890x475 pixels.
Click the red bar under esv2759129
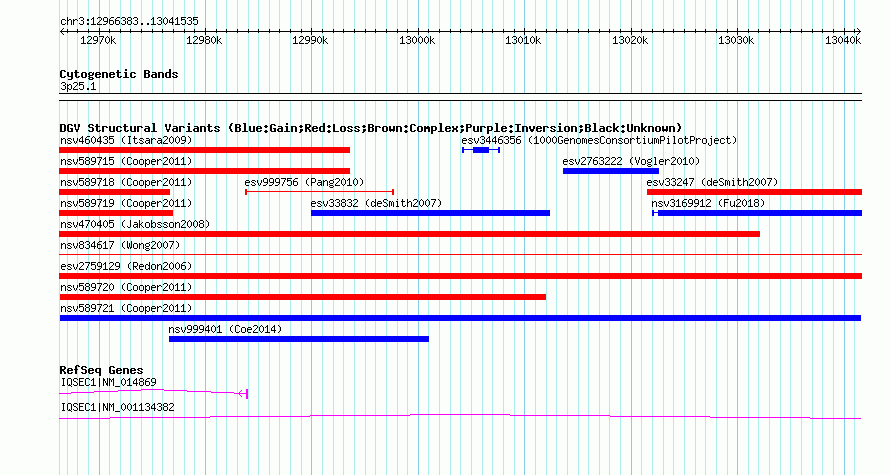pyautogui.click(x=460, y=276)
